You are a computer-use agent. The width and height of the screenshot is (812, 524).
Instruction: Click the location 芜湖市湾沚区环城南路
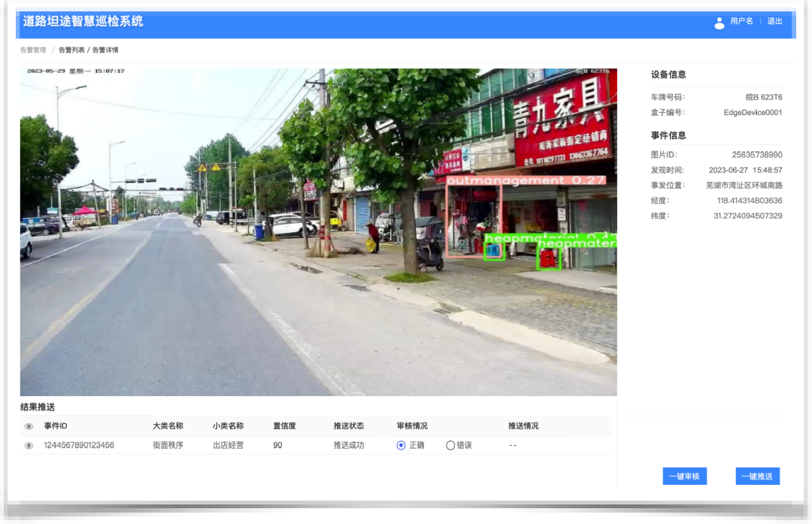(744, 186)
